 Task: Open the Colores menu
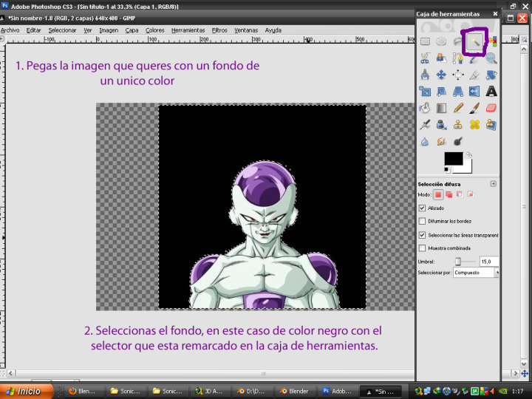pos(154,30)
